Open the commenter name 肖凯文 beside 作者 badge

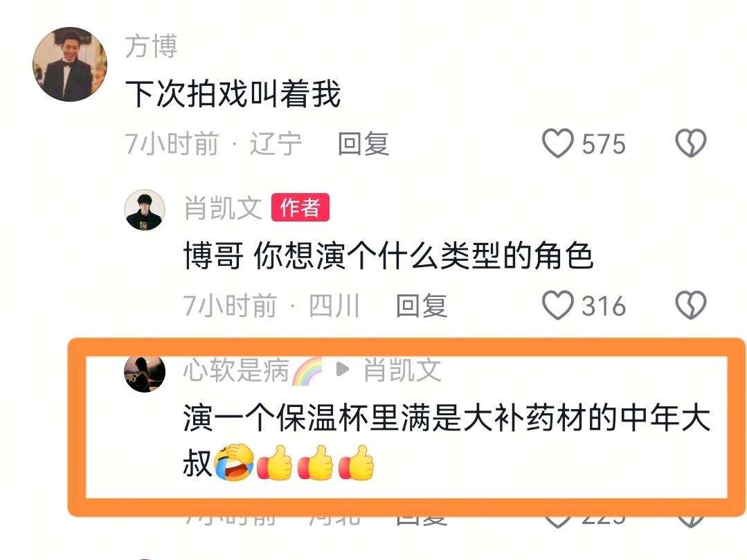tap(223, 208)
